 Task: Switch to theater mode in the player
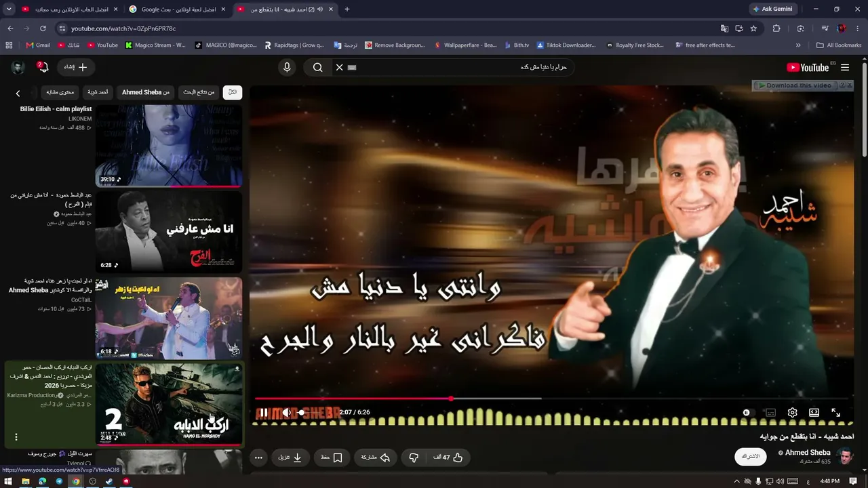pyautogui.click(x=814, y=412)
